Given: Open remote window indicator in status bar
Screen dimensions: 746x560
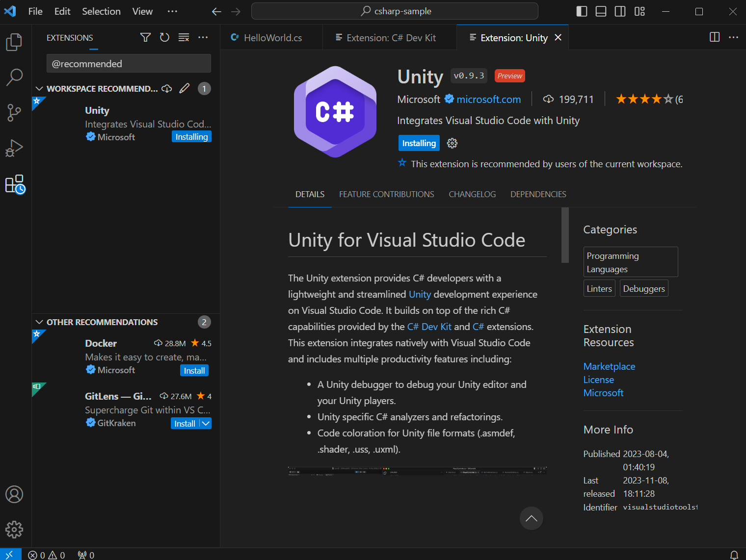Looking at the screenshot, I should (10, 555).
